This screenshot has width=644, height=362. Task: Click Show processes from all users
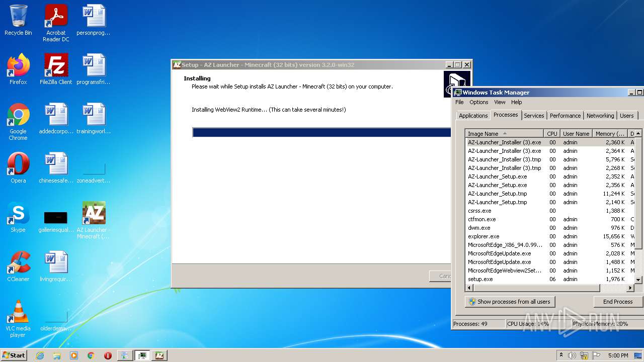(x=510, y=302)
